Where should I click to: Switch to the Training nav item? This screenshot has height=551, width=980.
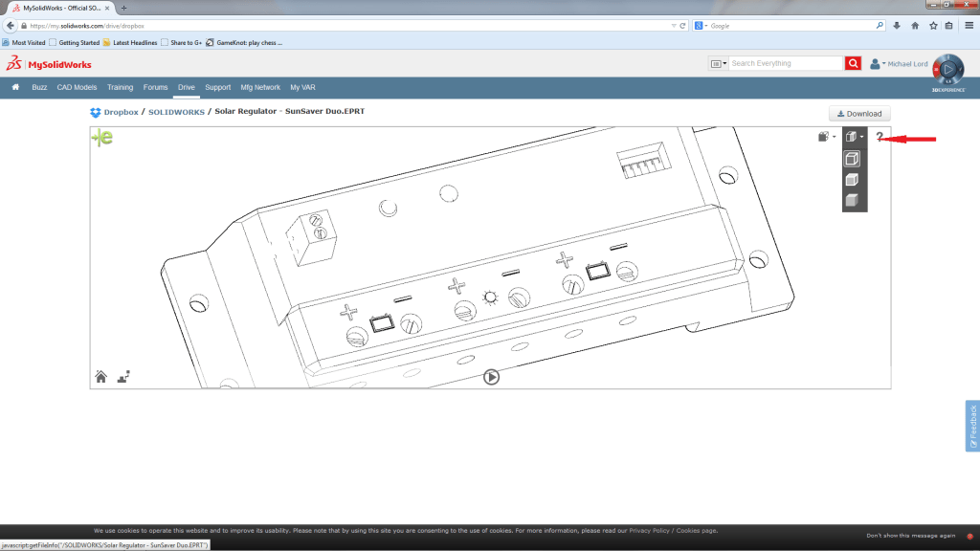point(120,87)
